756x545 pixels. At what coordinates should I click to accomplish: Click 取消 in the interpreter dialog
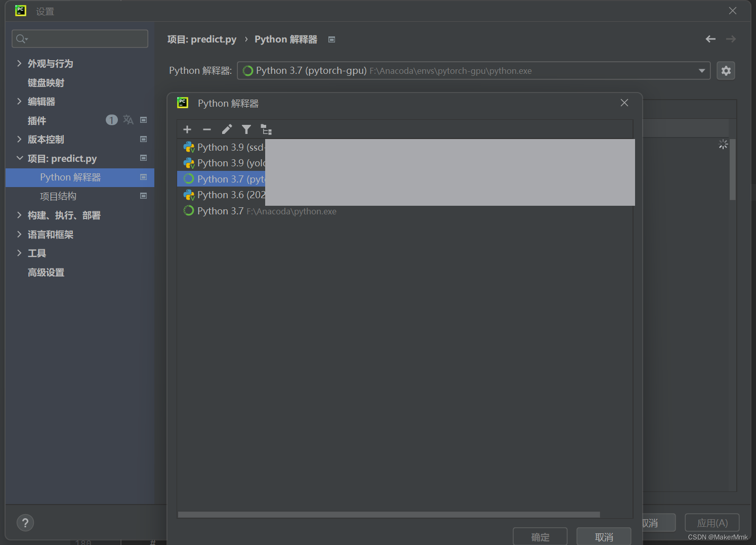pyautogui.click(x=604, y=537)
